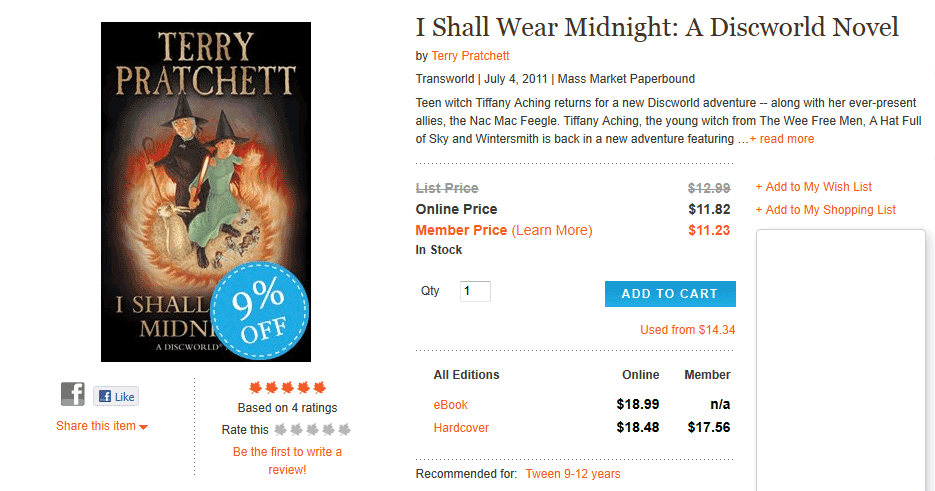Image resolution: width=935 pixels, height=491 pixels.
Task: Select the eBook edition
Action: tap(450, 405)
